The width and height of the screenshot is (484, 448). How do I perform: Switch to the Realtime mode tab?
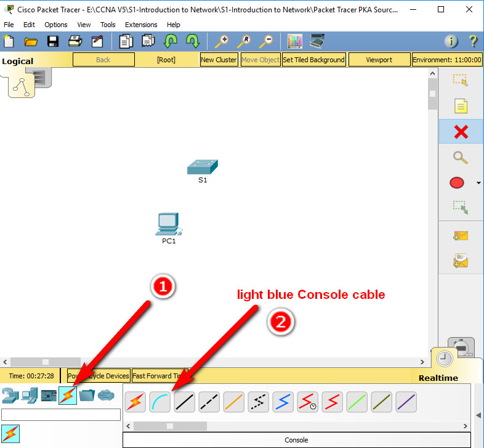pos(438,377)
